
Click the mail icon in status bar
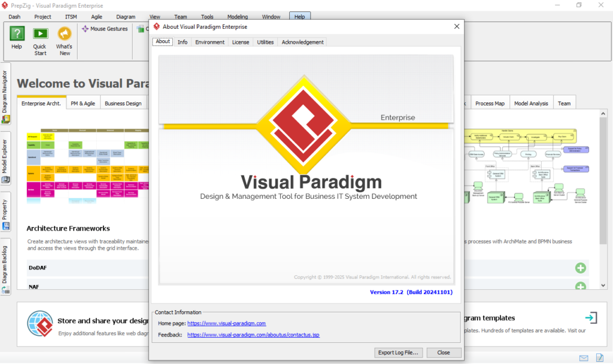584,358
